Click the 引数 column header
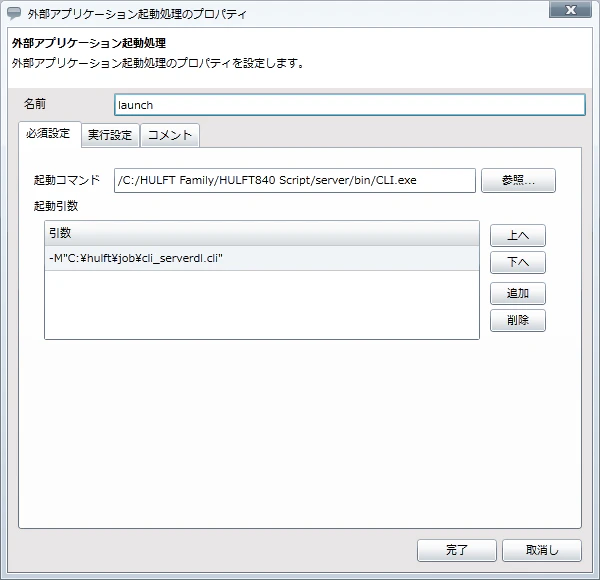Image resolution: width=600 pixels, height=580 pixels. (x=262, y=233)
